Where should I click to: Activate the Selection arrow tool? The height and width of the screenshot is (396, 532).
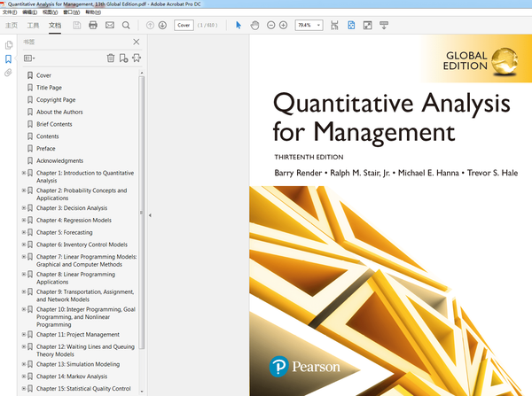tap(239, 25)
